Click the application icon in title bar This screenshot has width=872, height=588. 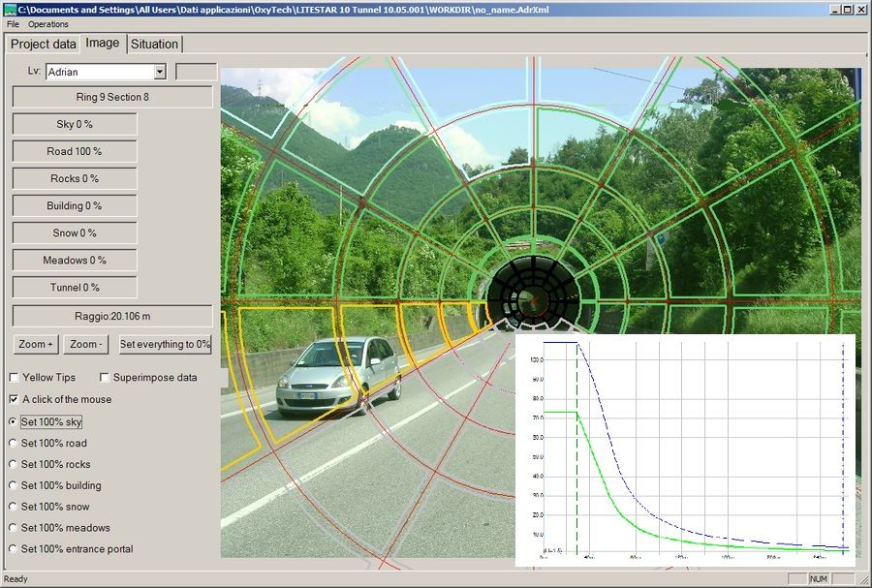10,10
